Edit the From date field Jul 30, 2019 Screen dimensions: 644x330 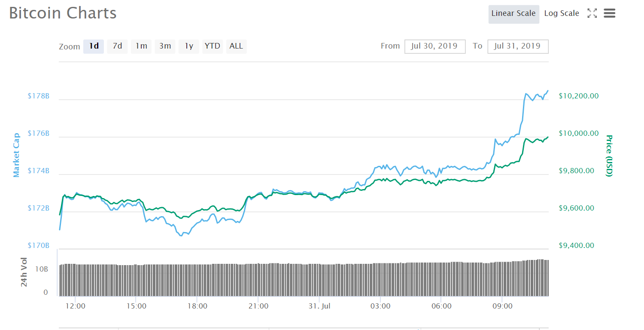435,46
